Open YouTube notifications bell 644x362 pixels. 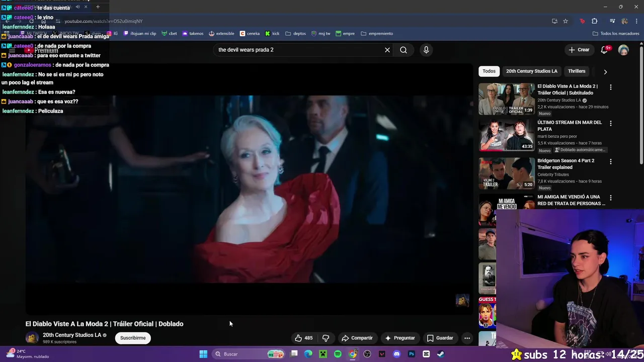pos(605,50)
